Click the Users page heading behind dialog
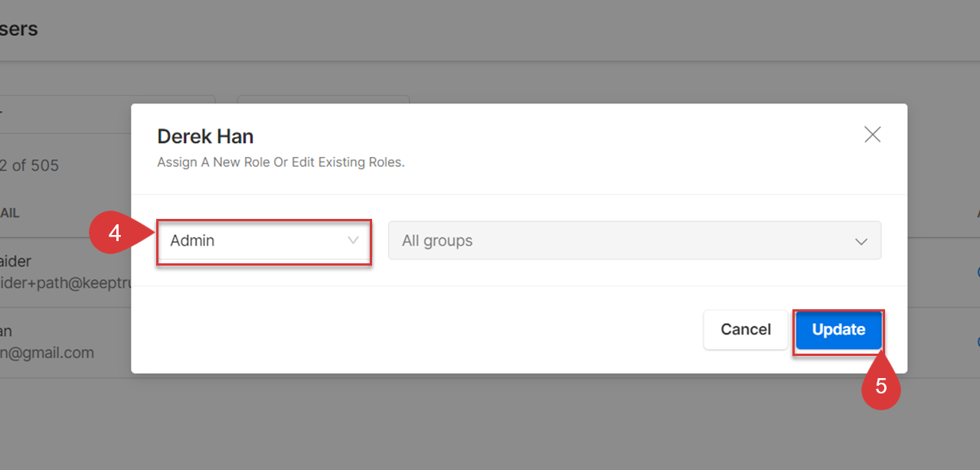This screenshot has height=470, width=980. point(18,29)
